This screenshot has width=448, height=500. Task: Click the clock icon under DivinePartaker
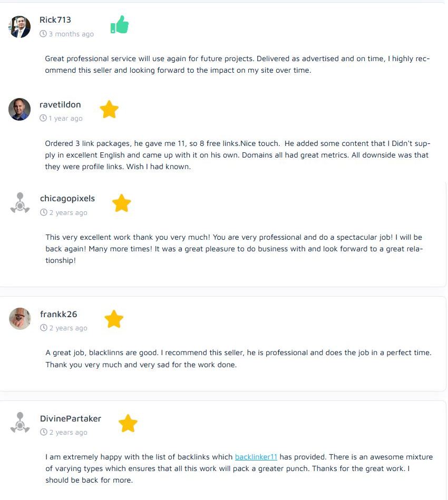(44, 432)
